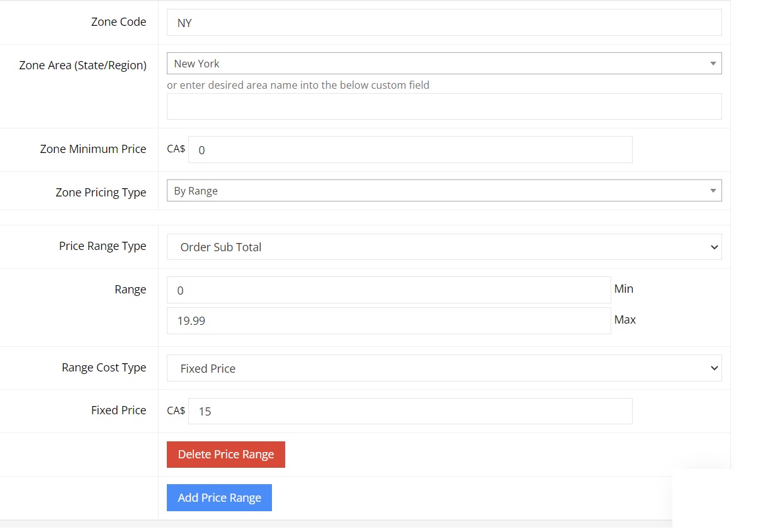The width and height of the screenshot is (763, 532).
Task: Click the Range row label
Action: click(x=130, y=290)
